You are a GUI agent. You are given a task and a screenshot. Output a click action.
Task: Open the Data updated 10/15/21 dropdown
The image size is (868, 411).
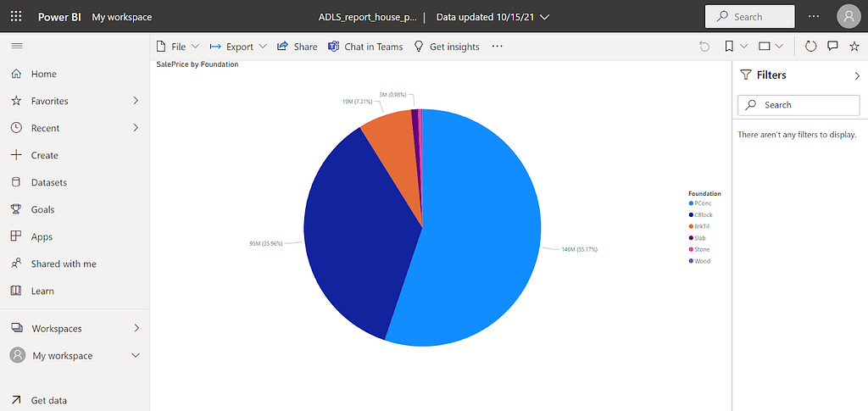tap(492, 17)
